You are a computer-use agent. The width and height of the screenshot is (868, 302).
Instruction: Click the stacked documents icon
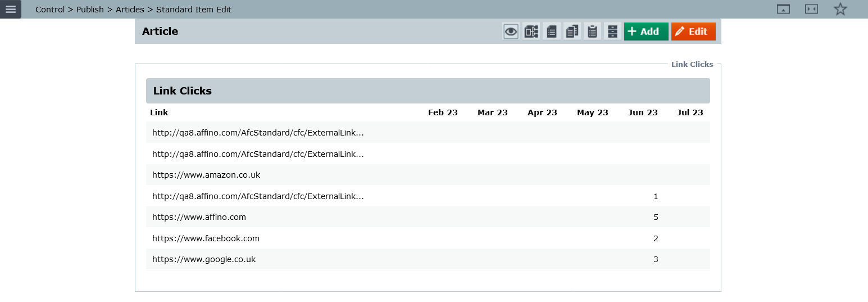(572, 31)
